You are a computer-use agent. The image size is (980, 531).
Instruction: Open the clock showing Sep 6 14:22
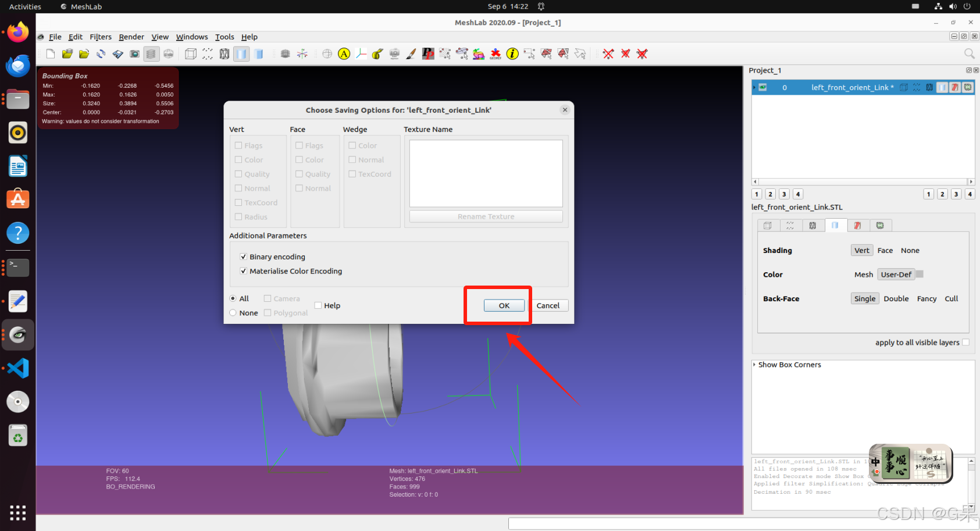508,6
